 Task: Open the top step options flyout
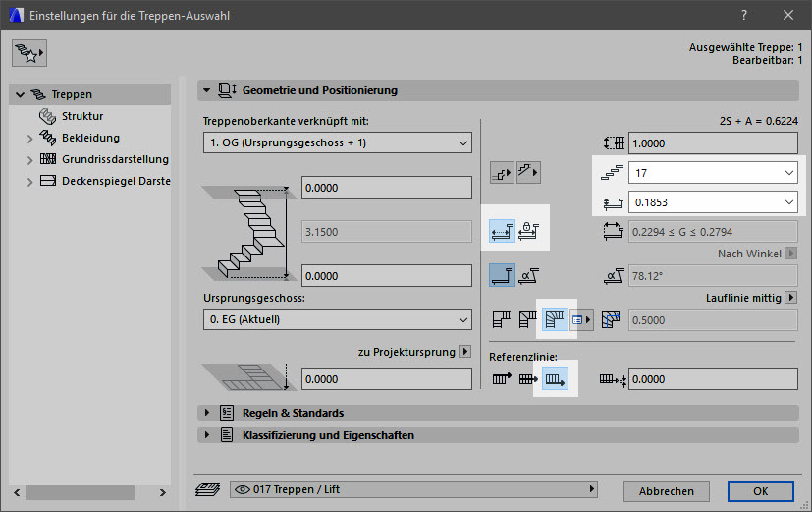click(528, 172)
